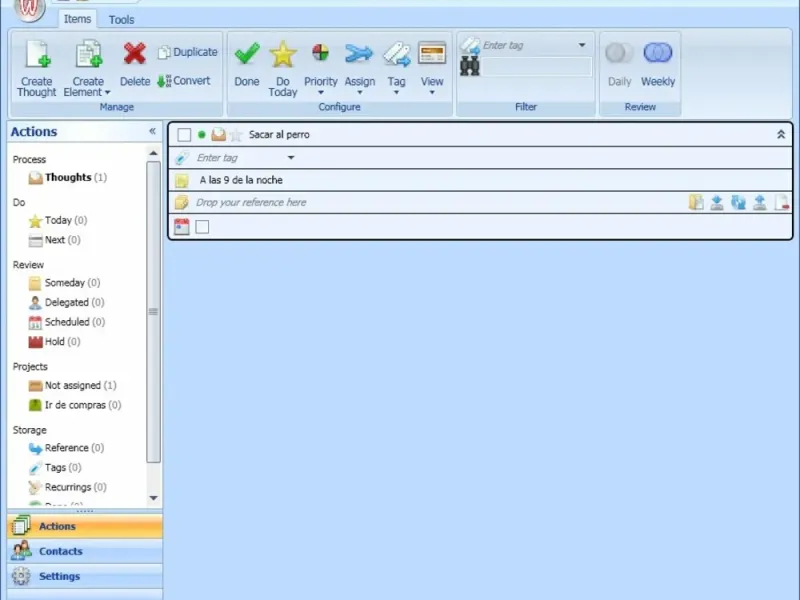
Task: Click the Daily review icon
Action: point(619,53)
